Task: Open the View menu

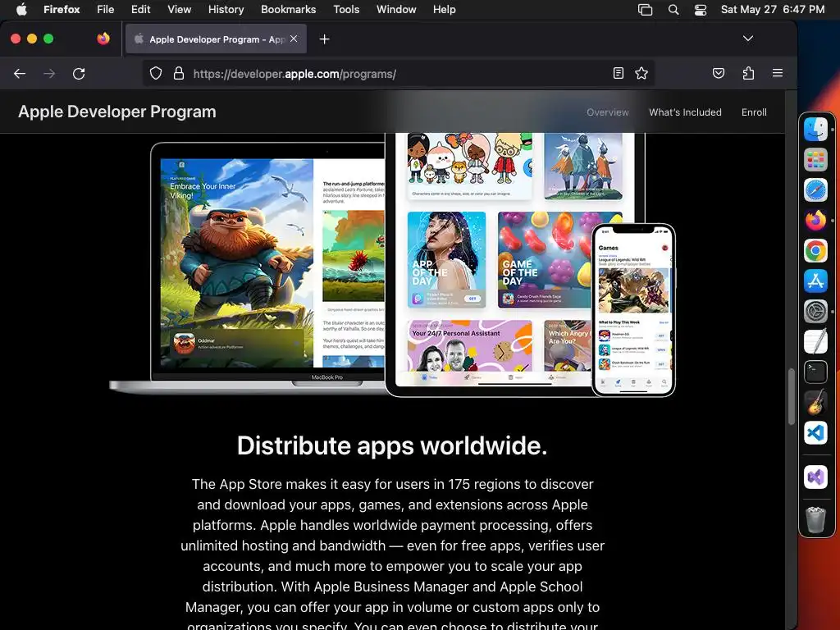Action: point(179,9)
